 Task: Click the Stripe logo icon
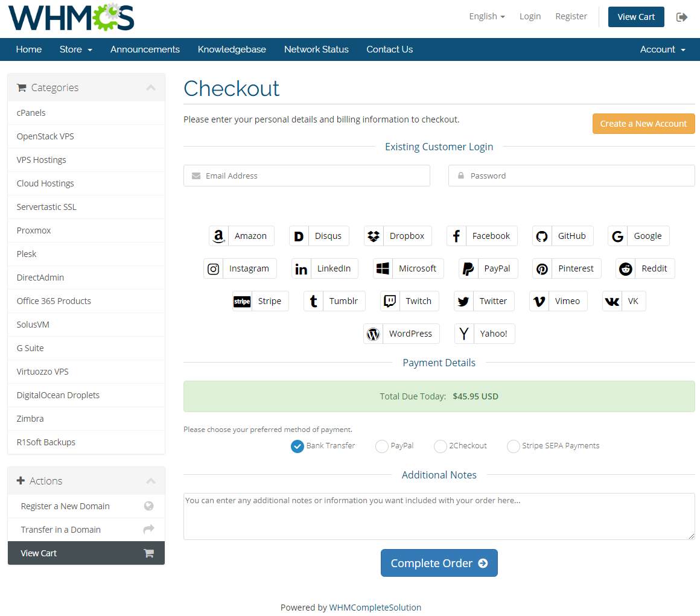tap(242, 301)
